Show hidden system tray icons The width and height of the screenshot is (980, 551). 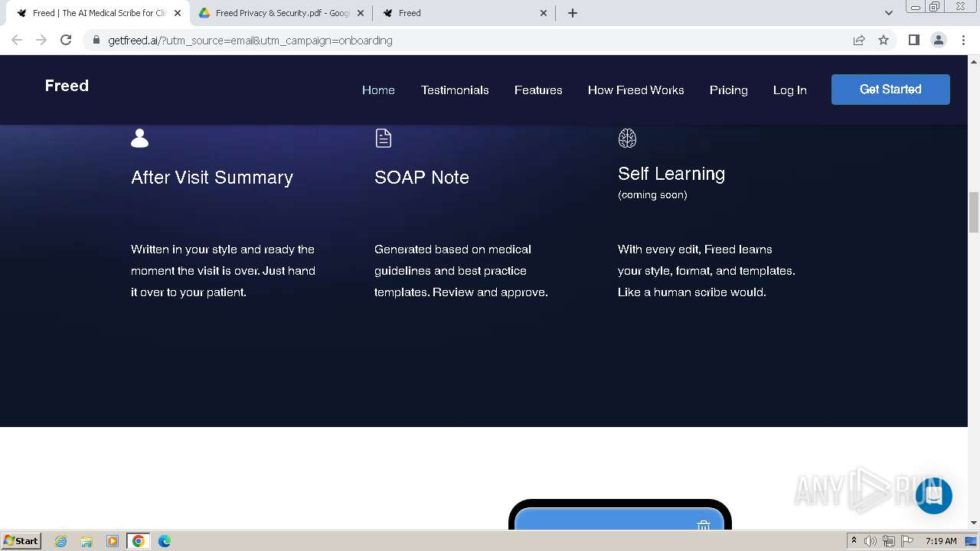pyautogui.click(x=854, y=540)
